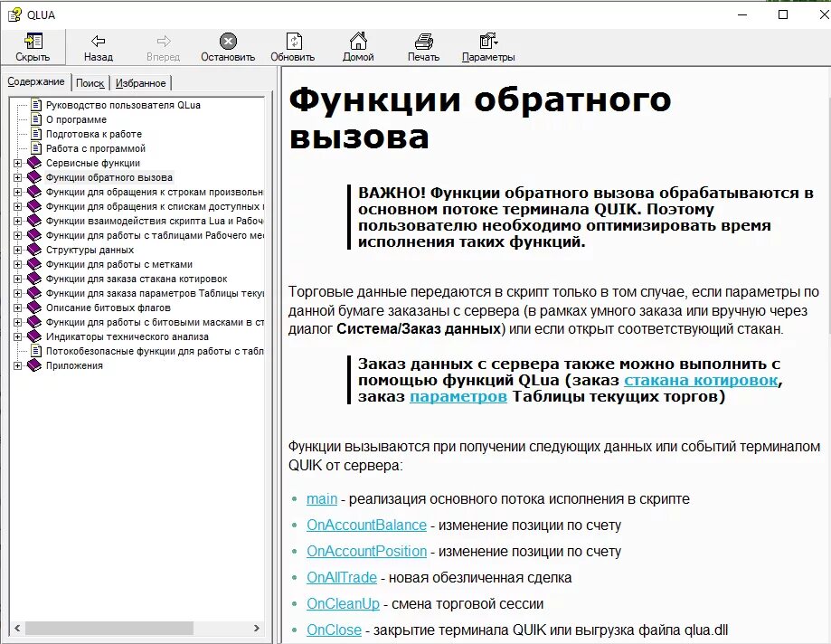Screen dimensions: 831x644
Task: Follow the OnAccountBalance link
Action: point(366,526)
